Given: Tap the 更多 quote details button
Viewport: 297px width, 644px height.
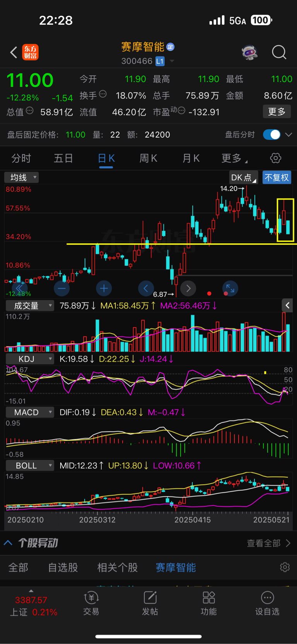Looking at the screenshot, I should click(x=277, y=112).
